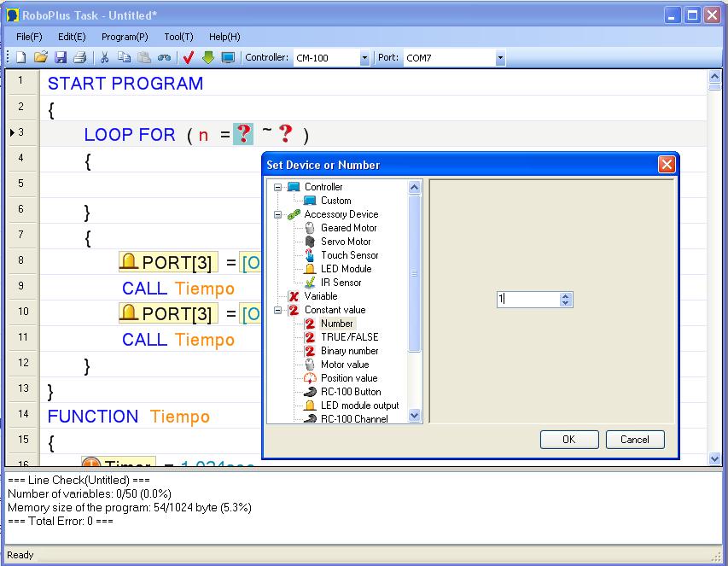Open a file with the folder icon
The width and height of the screenshot is (728, 566).
[41, 57]
